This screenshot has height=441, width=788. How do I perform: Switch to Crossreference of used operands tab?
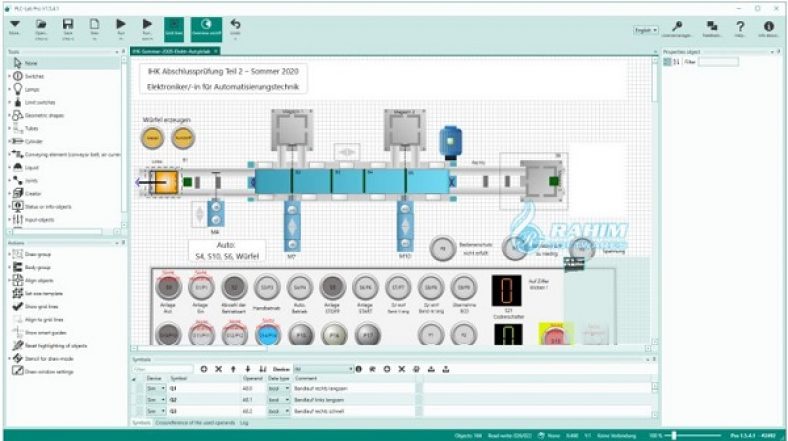point(195,423)
